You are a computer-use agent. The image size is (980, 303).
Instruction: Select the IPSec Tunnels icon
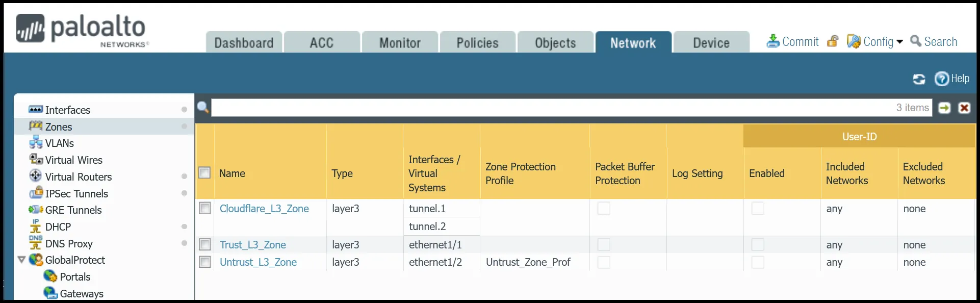(x=35, y=193)
